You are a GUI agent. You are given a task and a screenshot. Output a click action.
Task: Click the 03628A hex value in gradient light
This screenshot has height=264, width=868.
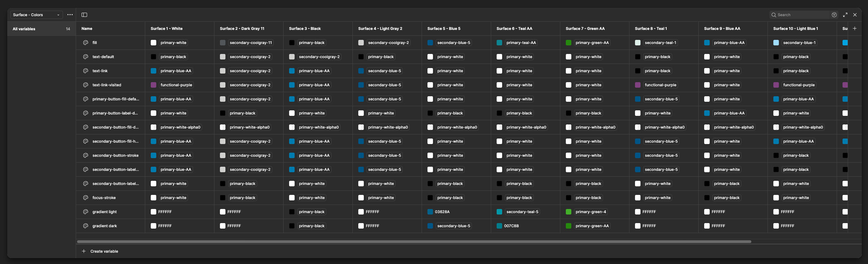(442, 212)
